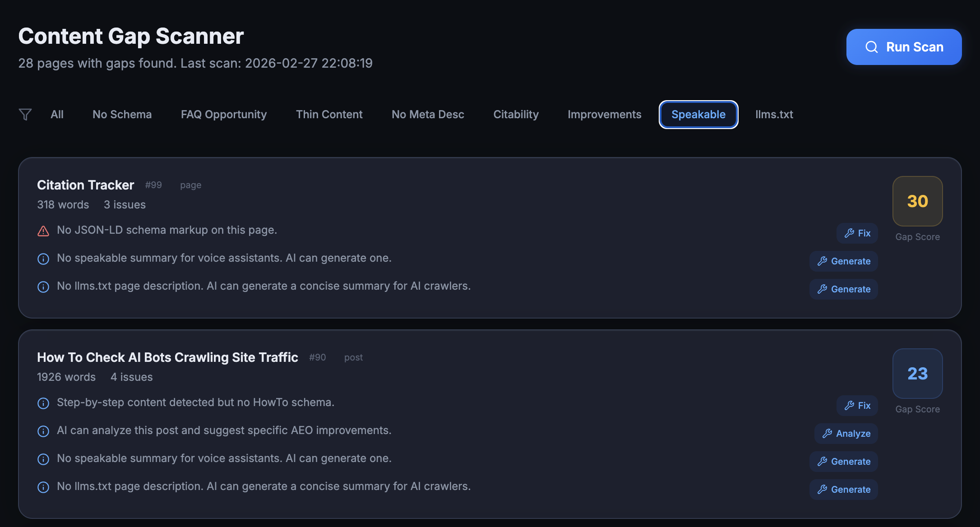
Task: Click the magnifier icon in the Run Scan button
Action: [871, 46]
